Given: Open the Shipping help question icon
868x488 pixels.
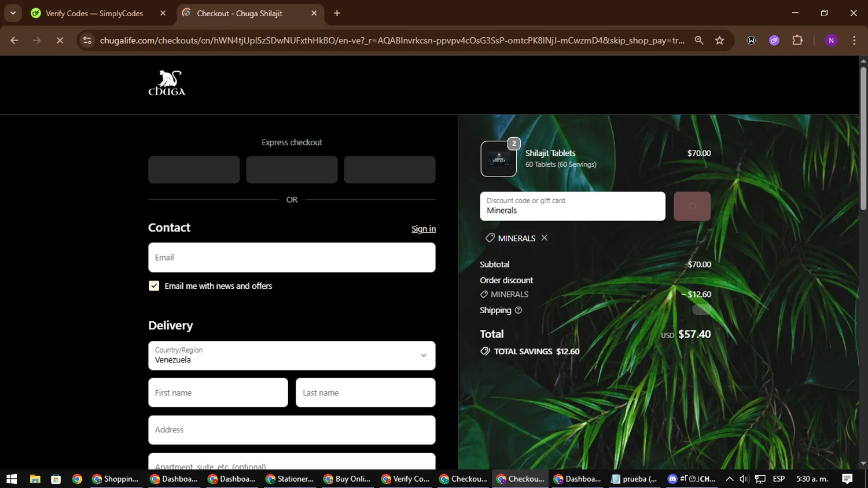Looking at the screenshot, I should (518, 310).
